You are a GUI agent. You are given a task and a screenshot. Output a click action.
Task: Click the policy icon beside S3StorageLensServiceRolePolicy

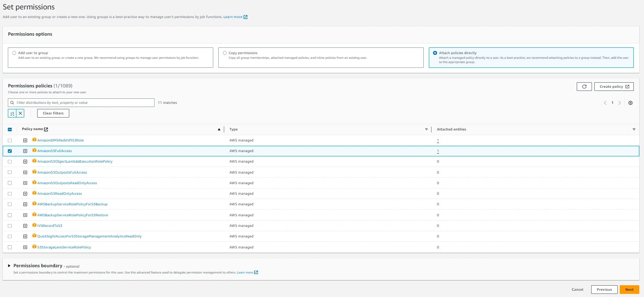pos(34,247)
